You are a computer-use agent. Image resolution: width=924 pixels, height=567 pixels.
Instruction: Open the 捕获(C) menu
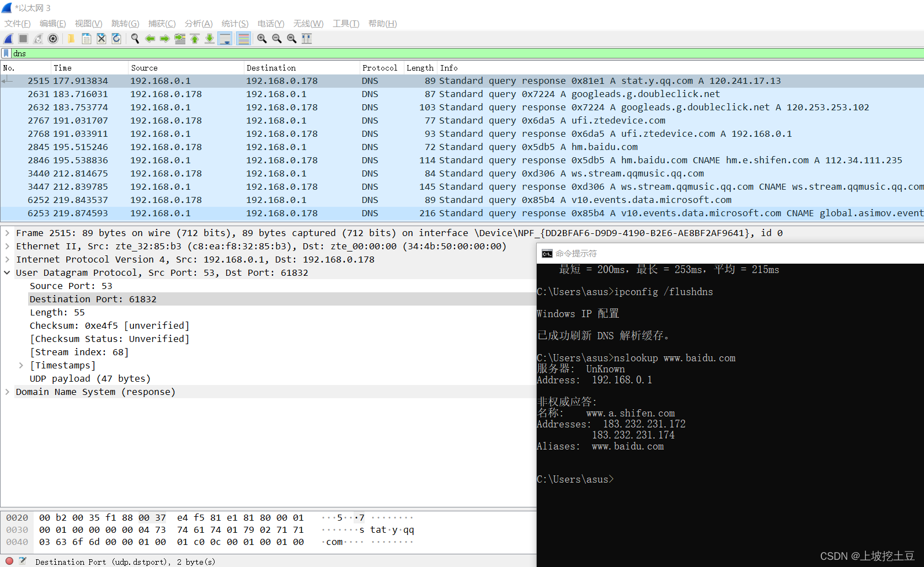[162, 24]
